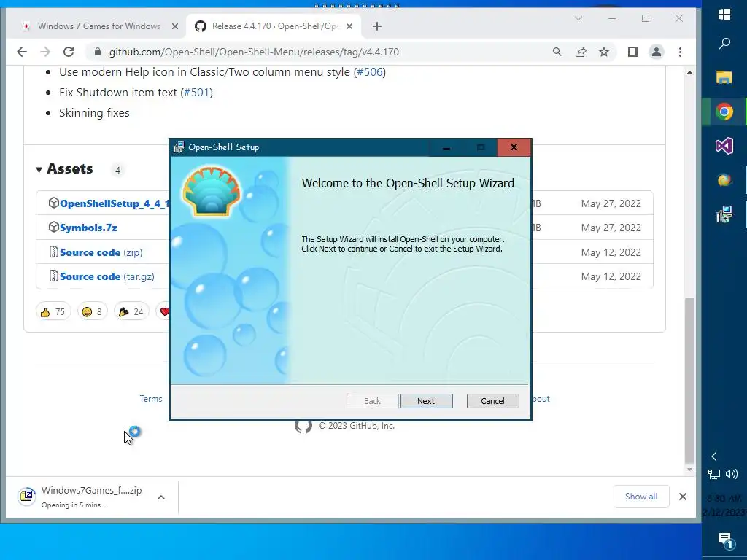Viewport: 747px width, 560px height.
Task: Open Chrome profile menu
Action: coord(656,52)
